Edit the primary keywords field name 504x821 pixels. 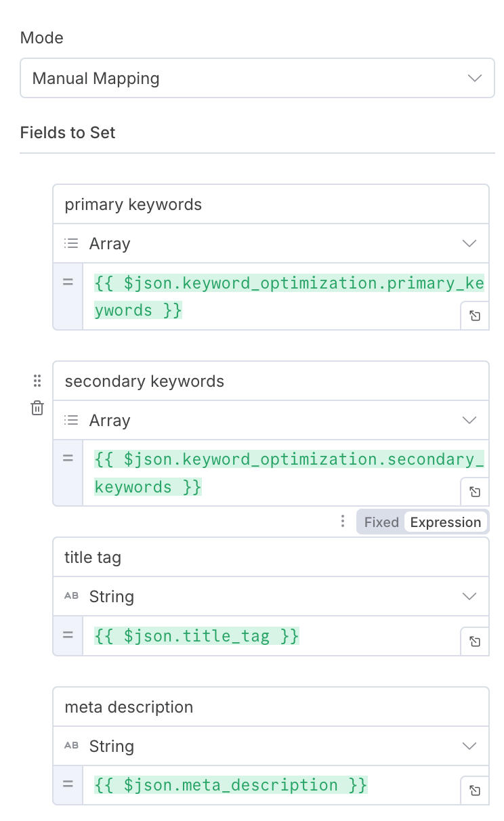pos(270,205)
